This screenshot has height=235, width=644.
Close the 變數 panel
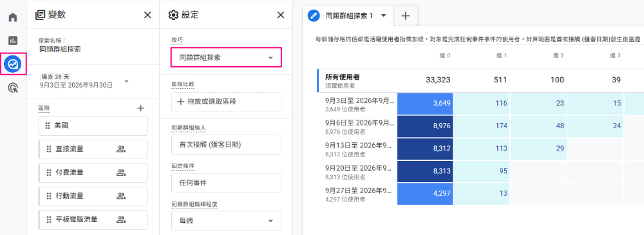147,15
